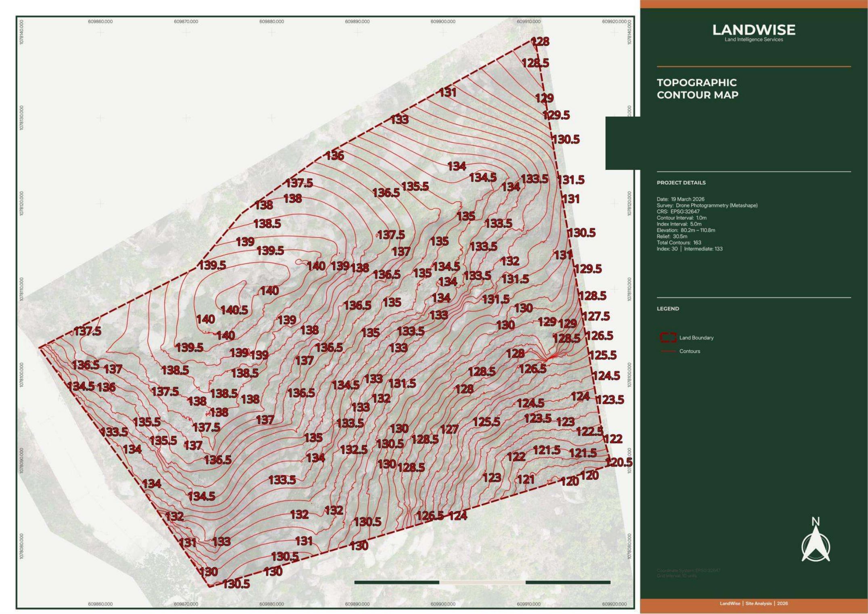Click the 127 contour label
Screen dimensions: 868x614
point(449,429)
